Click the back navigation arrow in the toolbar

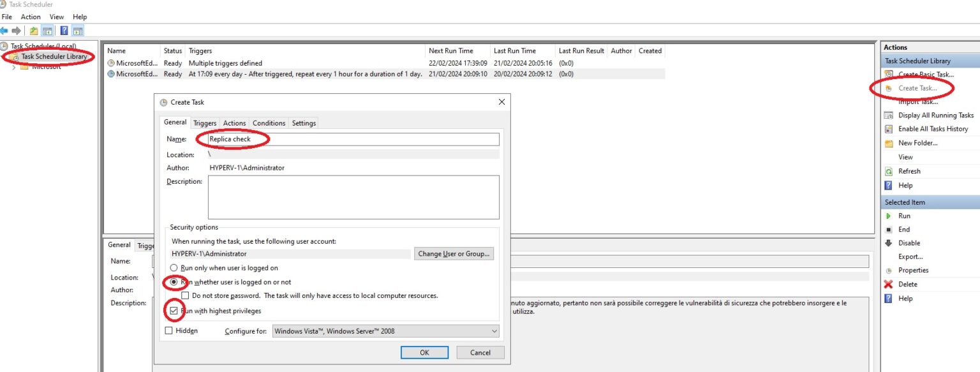point(6,30)
